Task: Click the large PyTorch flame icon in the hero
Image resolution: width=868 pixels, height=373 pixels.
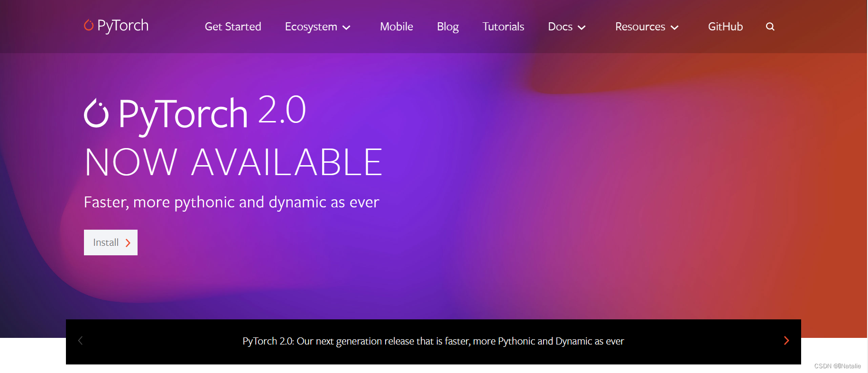Action: point(96,113)
